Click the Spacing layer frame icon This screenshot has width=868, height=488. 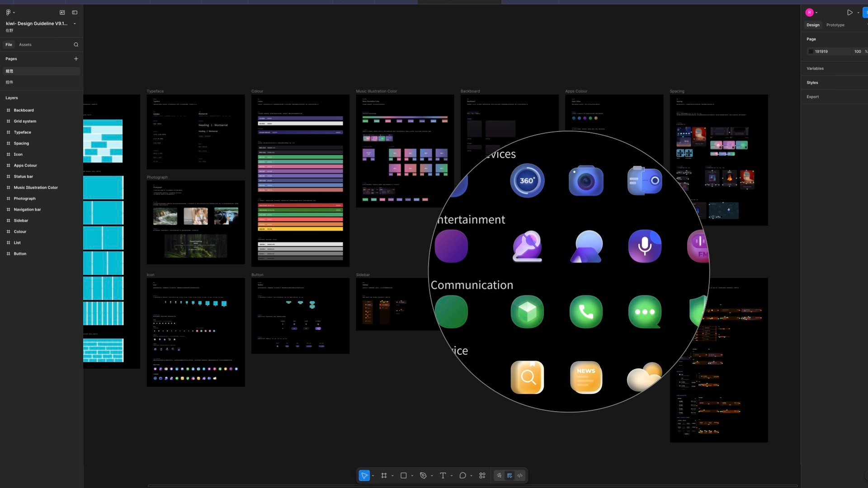(x=8, y=143)
